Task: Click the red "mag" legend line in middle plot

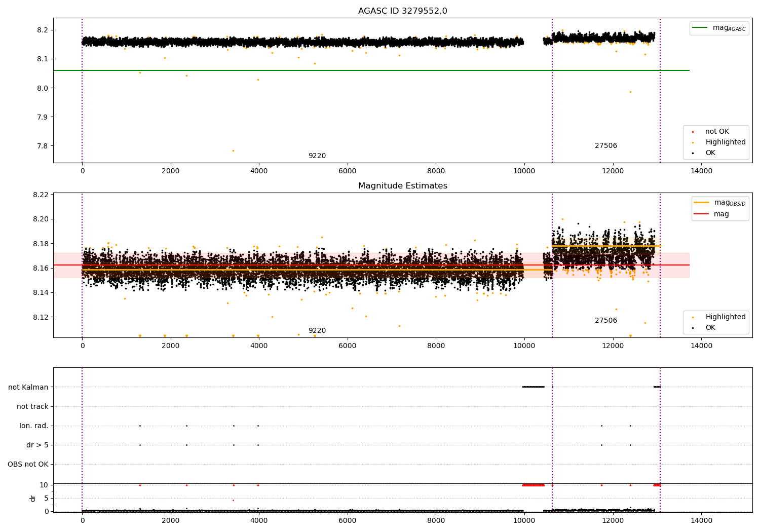Action: tap(702, 214)
